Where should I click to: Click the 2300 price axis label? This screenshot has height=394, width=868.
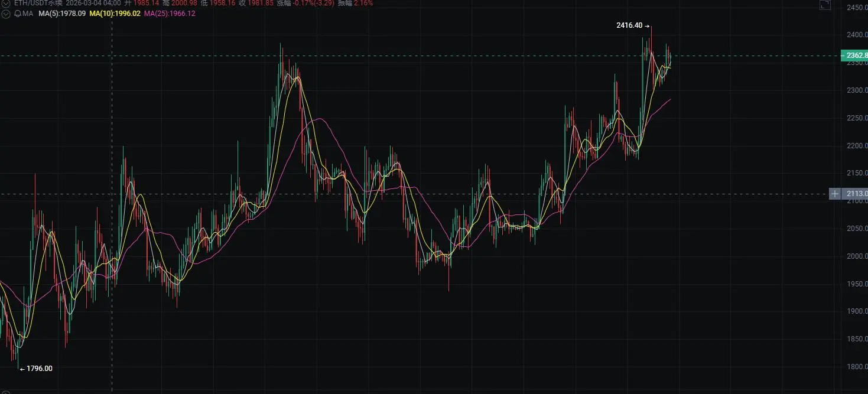(x=857, y=90)
